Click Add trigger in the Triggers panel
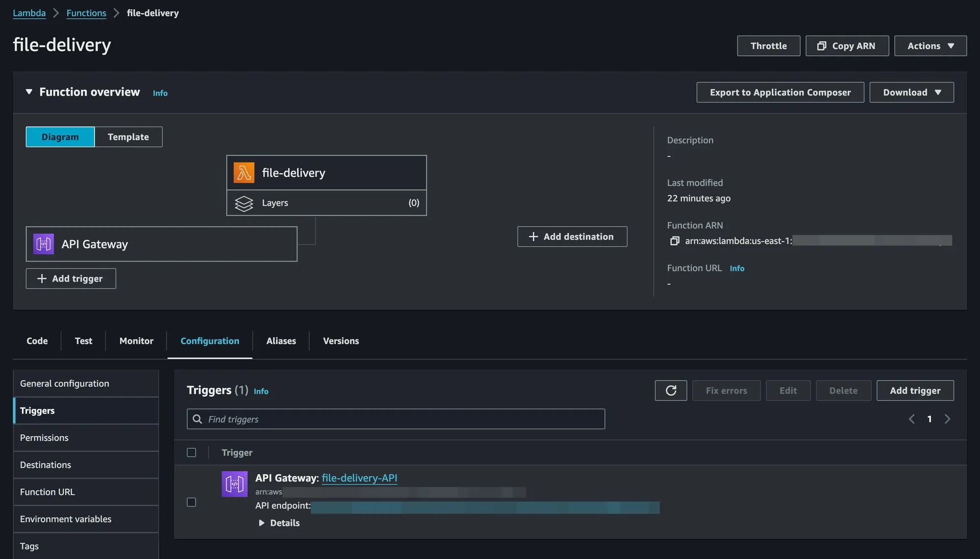This screenshot has height=559, width=980. (x=915, y=390)
